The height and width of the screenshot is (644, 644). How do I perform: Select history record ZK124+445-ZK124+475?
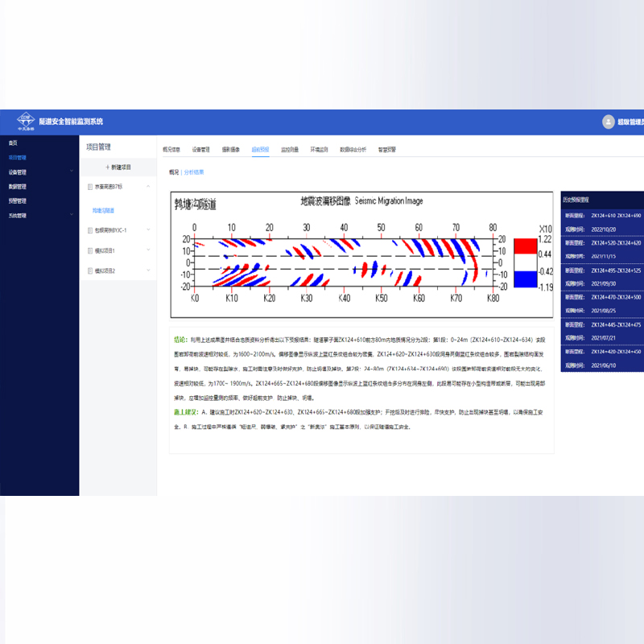616,324
